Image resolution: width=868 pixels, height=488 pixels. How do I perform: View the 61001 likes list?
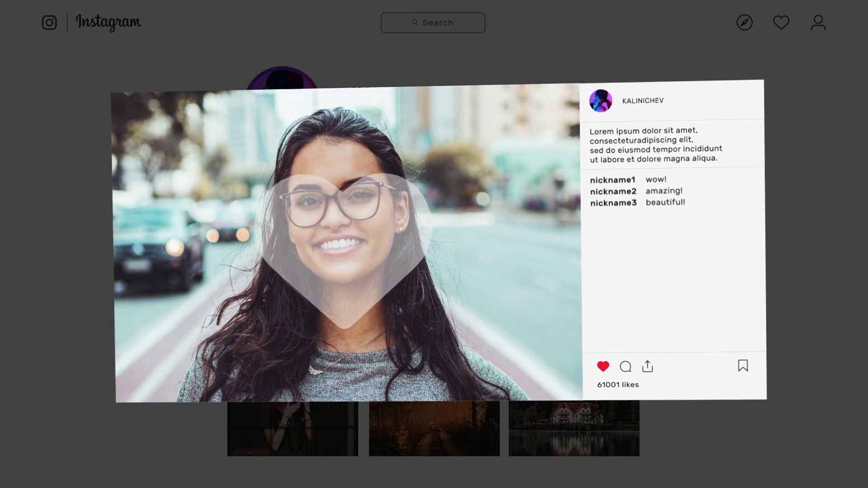618,385
